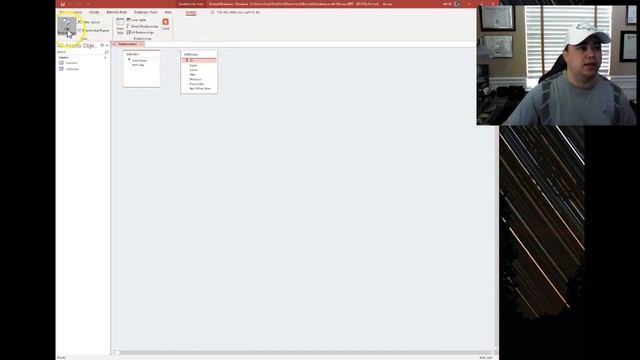Screen dimensions: 640x360
Task: Show All Relationships
Action: pyautogui.click(x=140, y=32)
